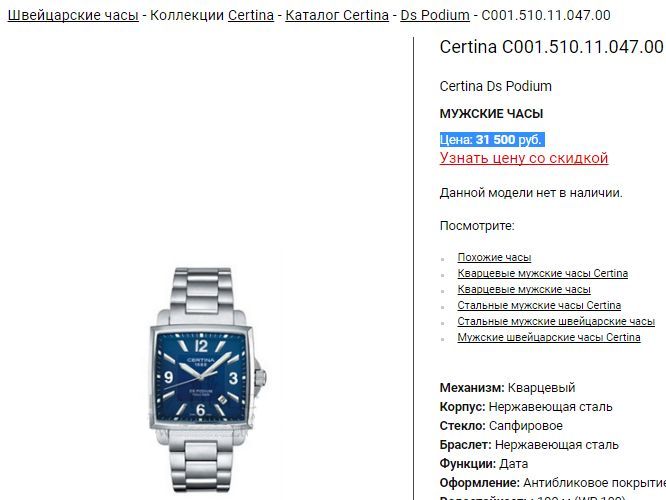
Task: Click the Certina C001.510.11.047.00 product heading
Action: pyautogui.click(x=551, y=47)
